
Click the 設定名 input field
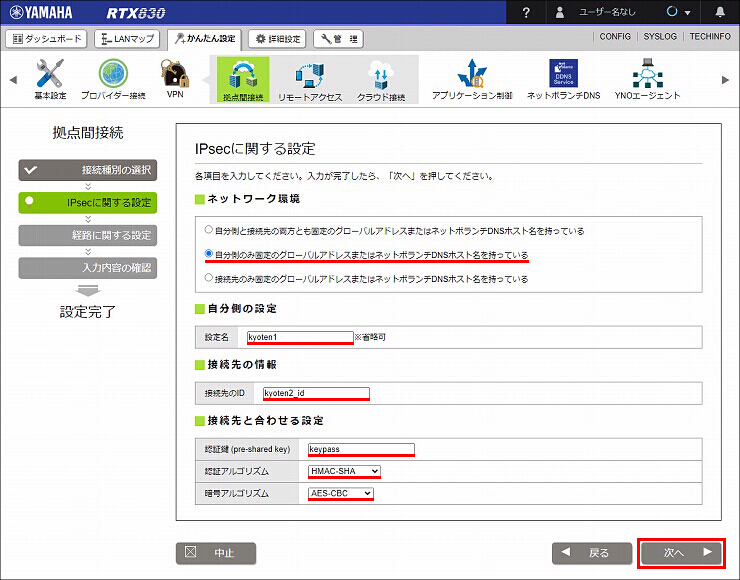300,337
